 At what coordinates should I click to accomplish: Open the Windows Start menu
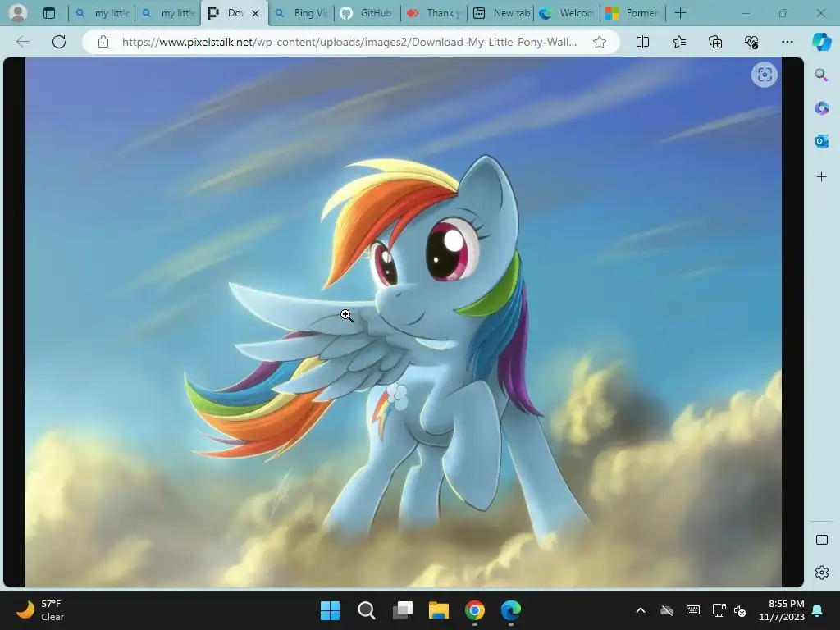pos(330,610)
